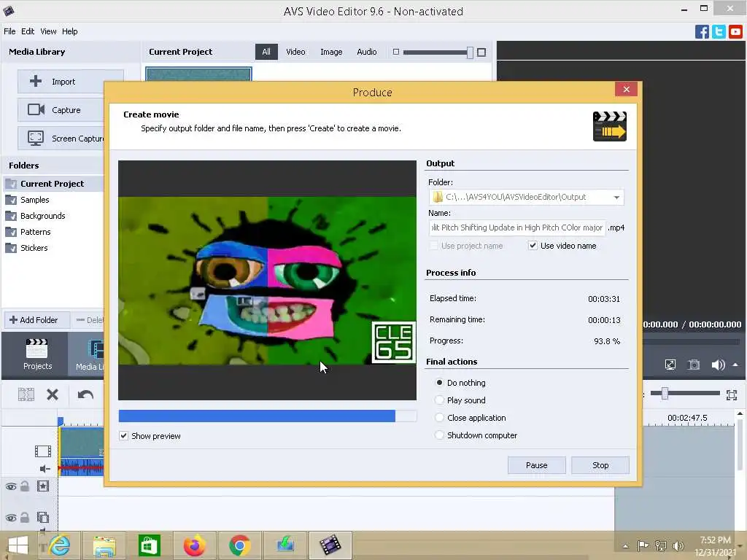Open File Explorer from the taskbar

click(104, 545)
